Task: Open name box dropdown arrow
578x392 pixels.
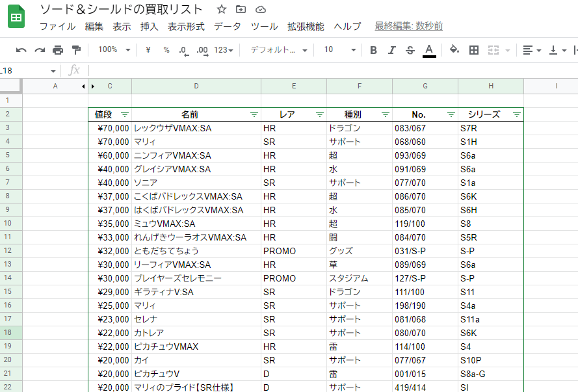Action: click(x=53, y=71)
